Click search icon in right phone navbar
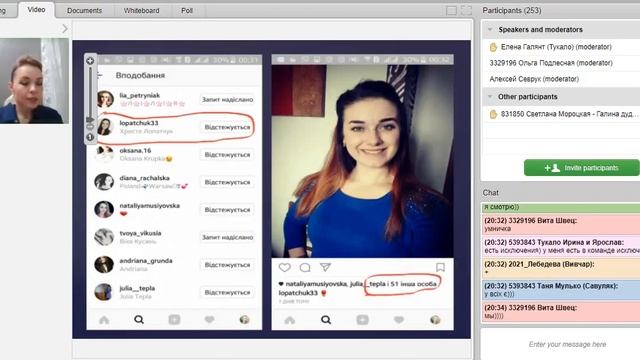 coord(326,320)
